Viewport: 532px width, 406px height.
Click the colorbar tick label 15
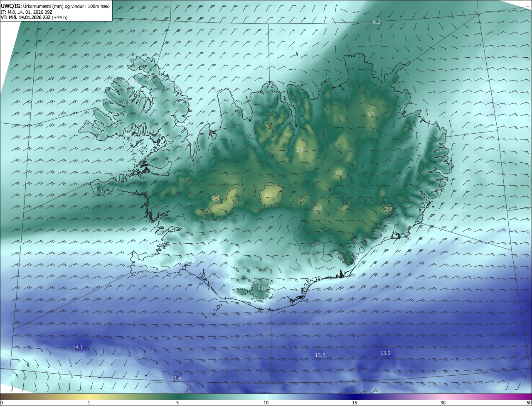coord(355,403)
